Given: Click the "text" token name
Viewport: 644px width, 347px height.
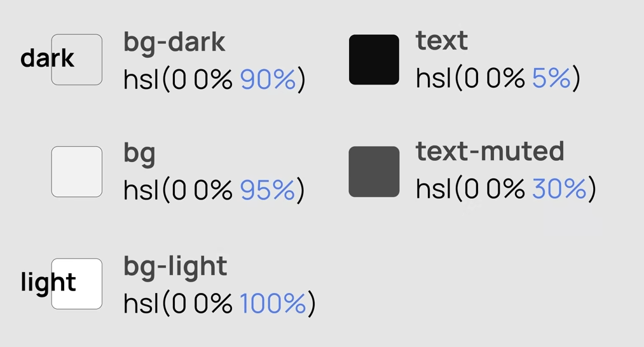Looking at the screenshot, I should (442, 41).
